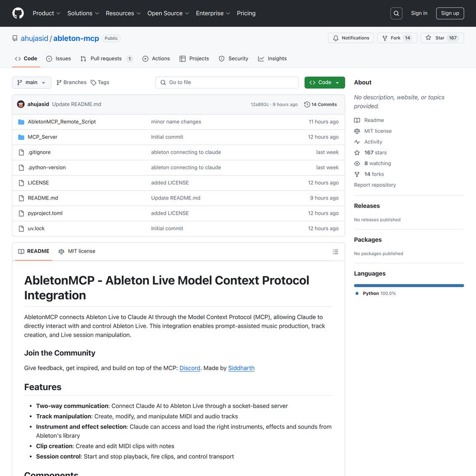Click the uv.lock file icon
Screen dimensions: 476x476
point(21,228)
